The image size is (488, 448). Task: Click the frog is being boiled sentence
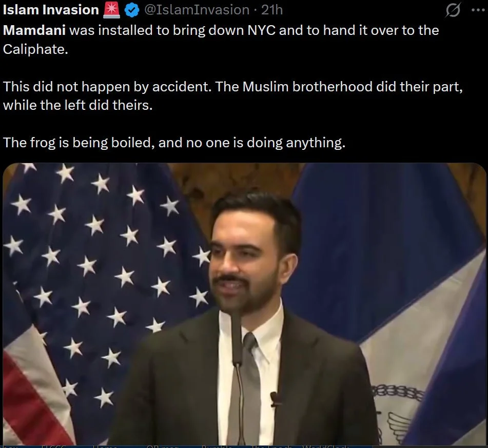click(x=174, y=143)
